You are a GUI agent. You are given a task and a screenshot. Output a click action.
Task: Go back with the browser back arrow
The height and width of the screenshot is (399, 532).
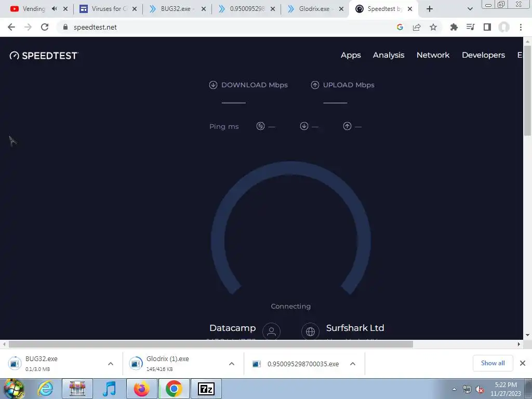11,27
